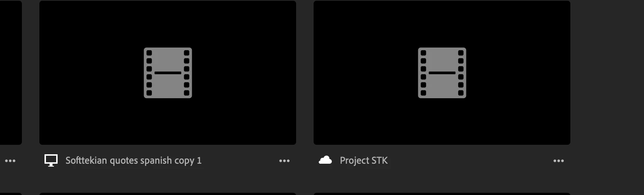Viewport: 644px width, 195px height.
Task: Select the partial thumbnail below the Softtekian quotes project
Action: pos(168,194)
